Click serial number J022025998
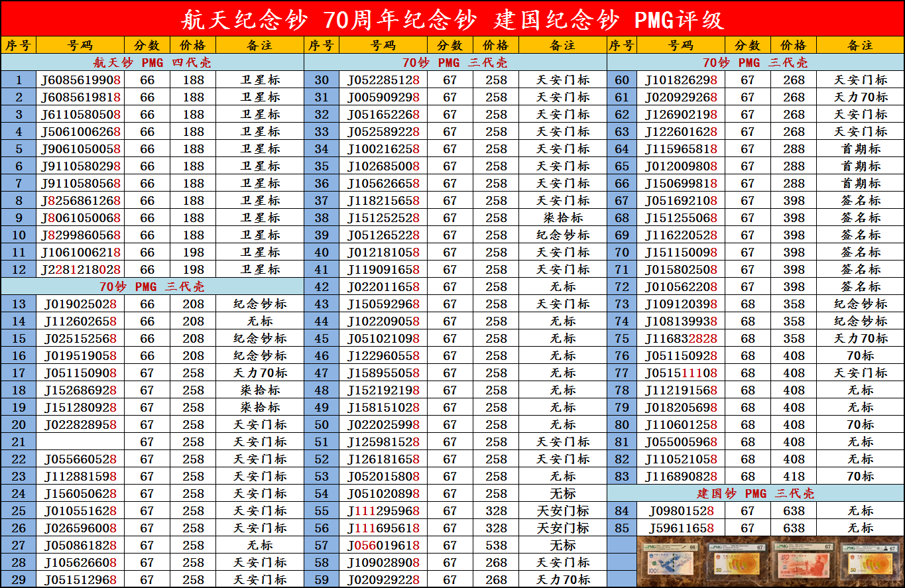This screenshot has width=905, height=588. (383, 424)
